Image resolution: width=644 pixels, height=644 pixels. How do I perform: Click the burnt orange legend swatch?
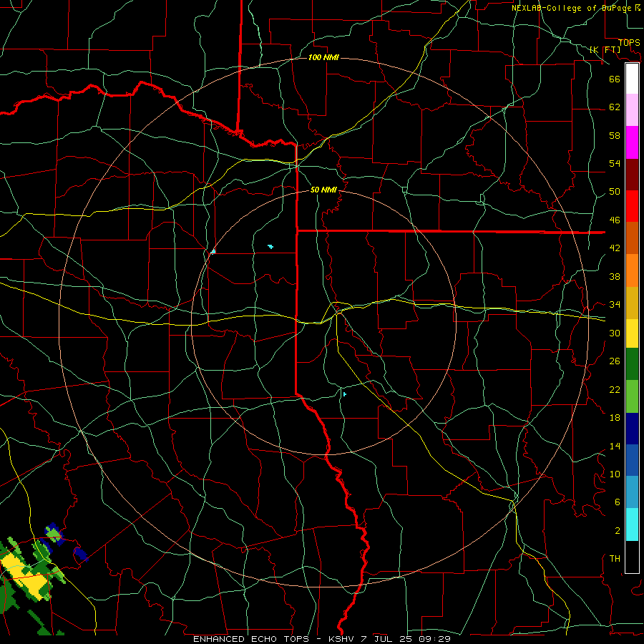[x=632, y=238]
